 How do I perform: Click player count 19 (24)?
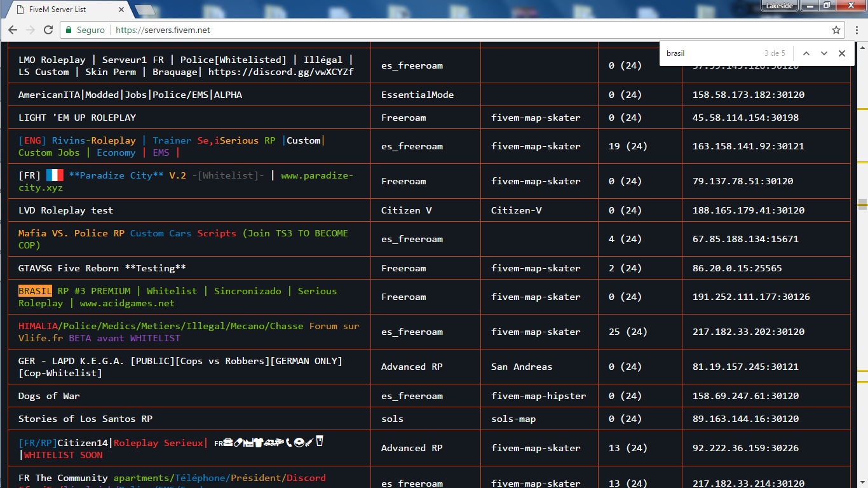[628, 146]
